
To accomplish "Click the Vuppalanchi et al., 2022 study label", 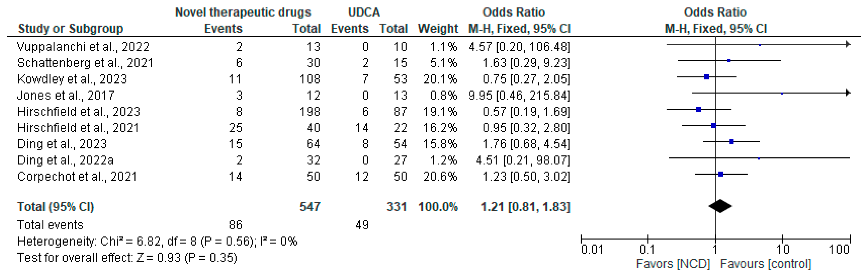I will click(x=83, y=47).
